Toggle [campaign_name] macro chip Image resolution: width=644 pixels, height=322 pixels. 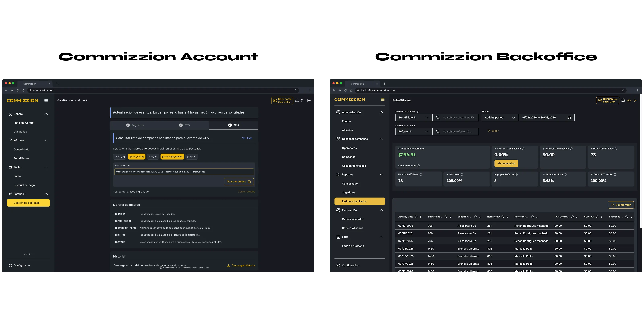point(172,157)
